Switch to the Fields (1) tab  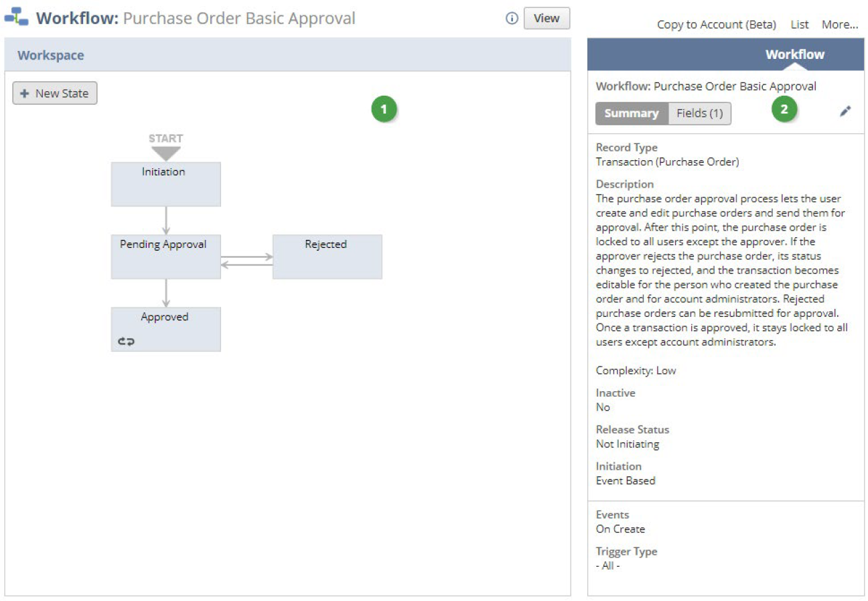point(699,113)
